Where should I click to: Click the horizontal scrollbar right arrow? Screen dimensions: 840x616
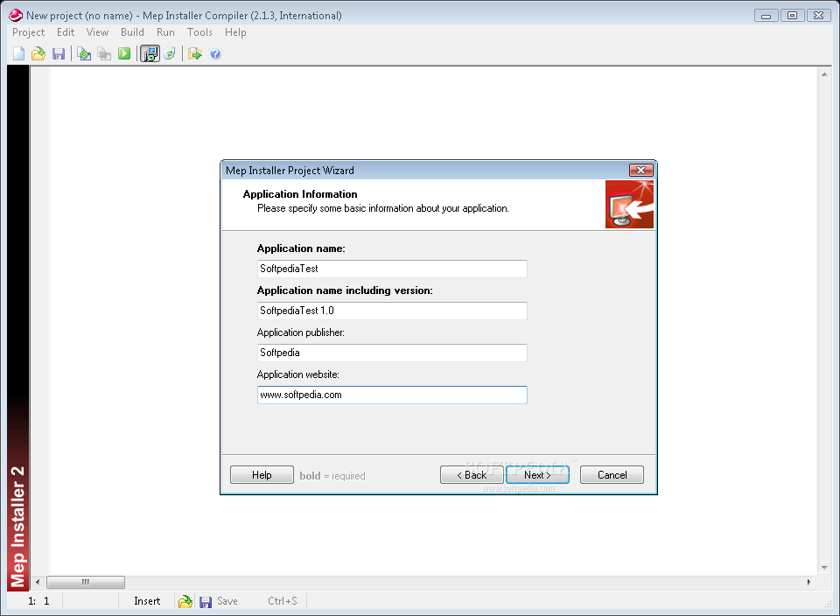808,582
